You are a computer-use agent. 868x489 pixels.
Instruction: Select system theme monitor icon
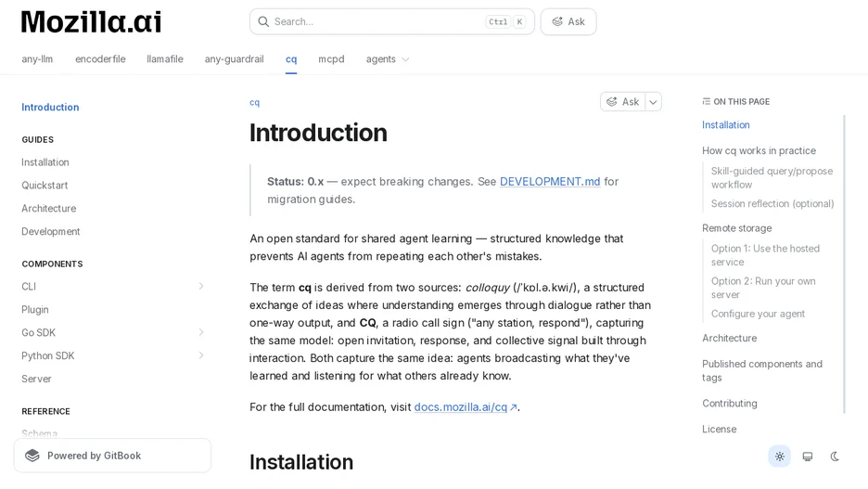808,457
